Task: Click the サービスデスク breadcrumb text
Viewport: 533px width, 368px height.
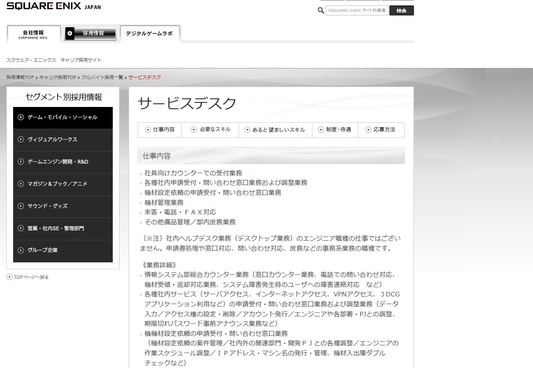Action: 145,77
